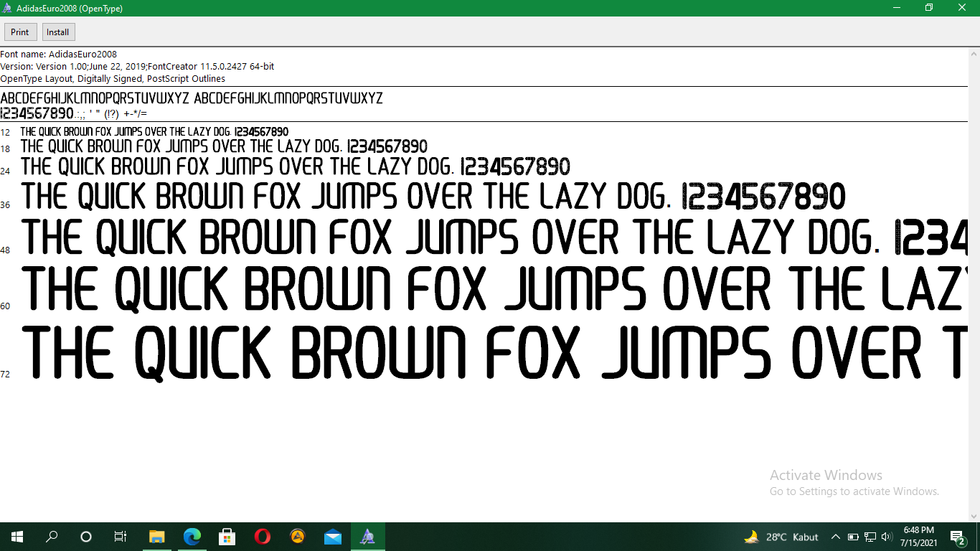
Task: Click the size 18 sample line
Action: pos(224,146)
